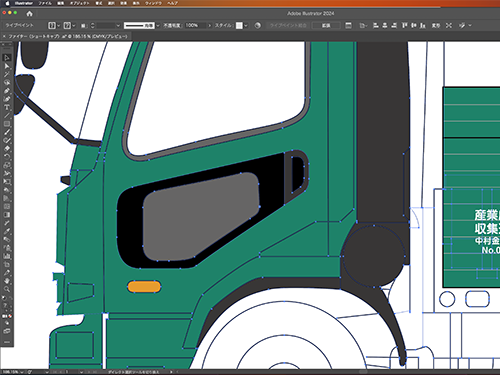
Task: Choose the Magic Wand tool
Action: pos(7,74)
